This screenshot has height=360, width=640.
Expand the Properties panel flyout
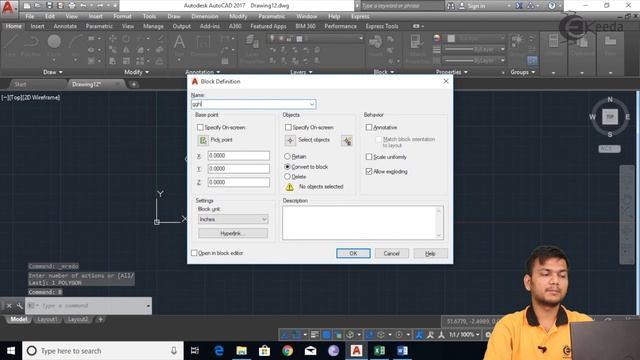452,72
